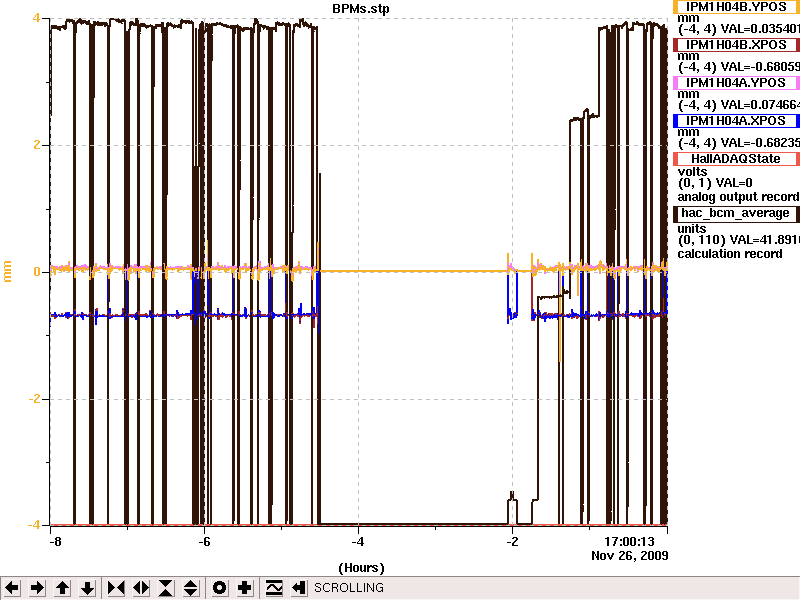Select IPM1H04A.XPOS curve in legend
The image size is (800, 600).
736,121
